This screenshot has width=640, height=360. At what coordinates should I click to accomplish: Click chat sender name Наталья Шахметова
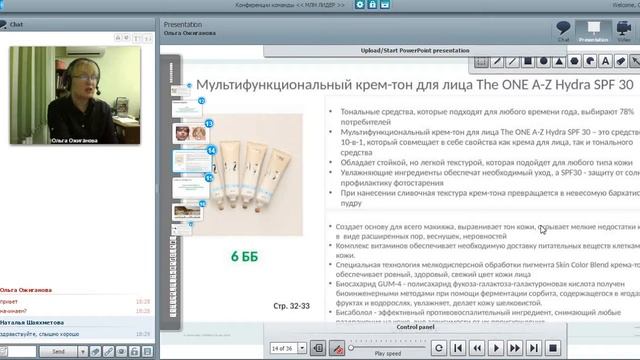pyautogui.click(x=32, y=322)
